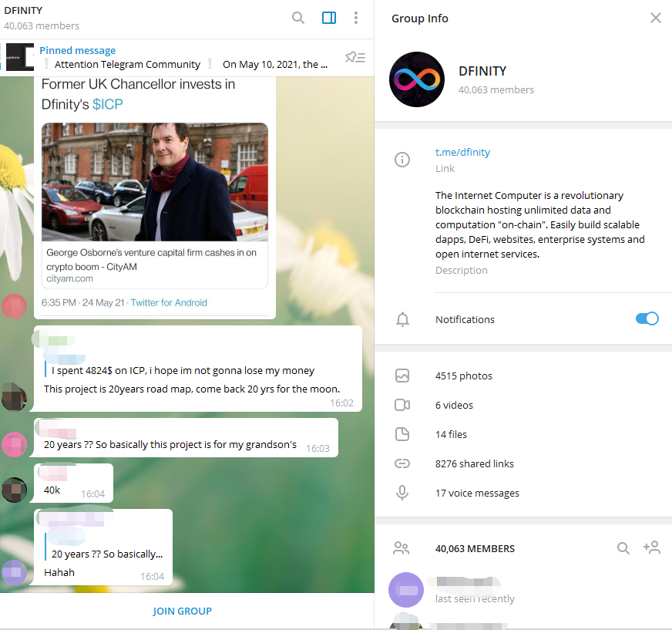
Task: Click the avatar beside the 40k message
Action: [14, 490]
